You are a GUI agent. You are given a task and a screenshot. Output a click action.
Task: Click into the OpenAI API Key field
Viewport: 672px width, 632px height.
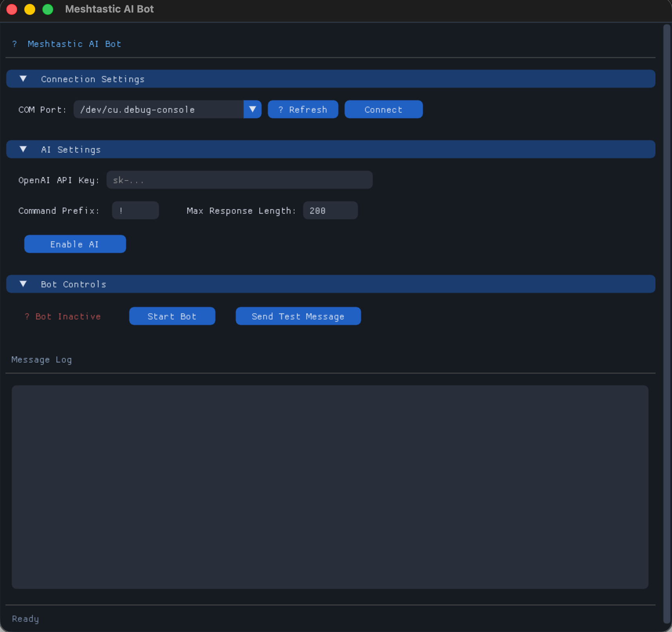[239, 180]
